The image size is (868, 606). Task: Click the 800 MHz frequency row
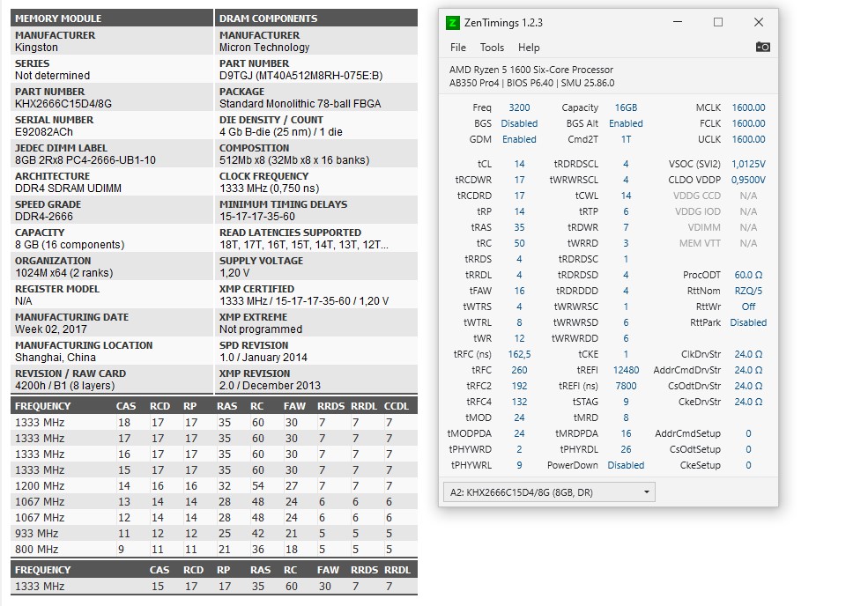(213, 550)
